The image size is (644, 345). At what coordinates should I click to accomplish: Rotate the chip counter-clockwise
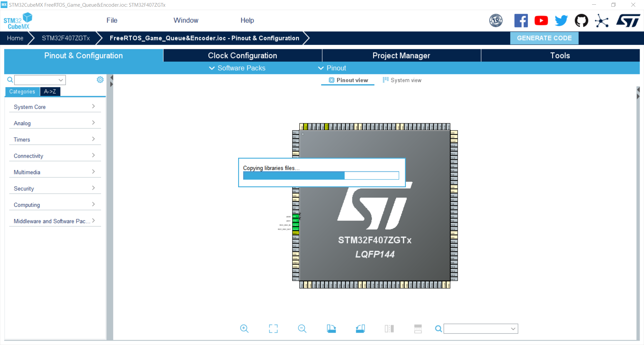pyautogui.click(x=360, y=329)
